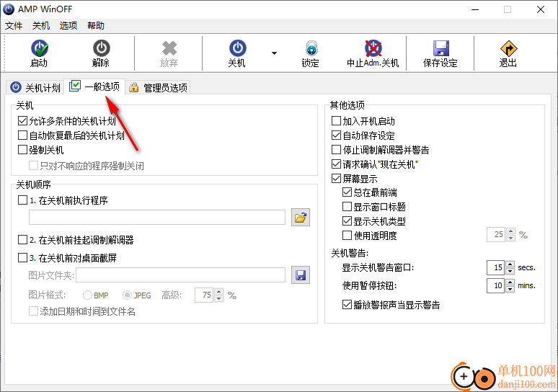Check 3. 在关机前对桌面截屏
Image resolution: width=558 pixels, height=392 pixels.
[x=22, y=257]
